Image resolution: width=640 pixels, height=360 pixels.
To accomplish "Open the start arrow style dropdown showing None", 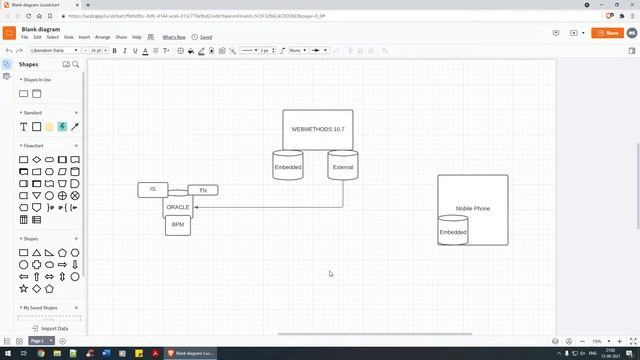I will (x=298, y=50).
